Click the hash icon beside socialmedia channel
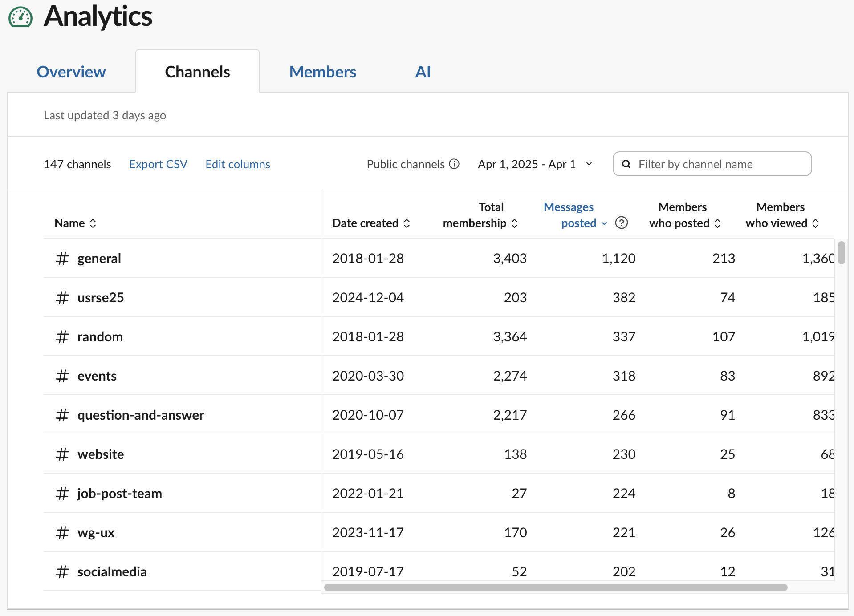 (x=62, y=571)
